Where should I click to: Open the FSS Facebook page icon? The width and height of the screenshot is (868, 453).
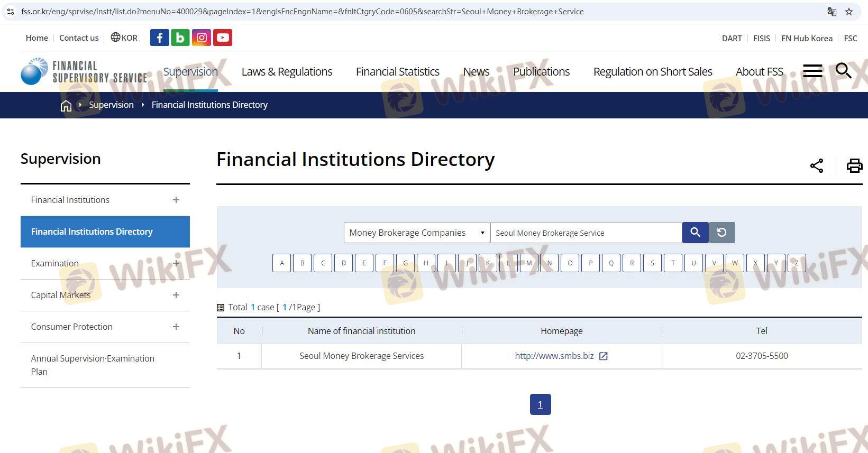tap(160, 38)
